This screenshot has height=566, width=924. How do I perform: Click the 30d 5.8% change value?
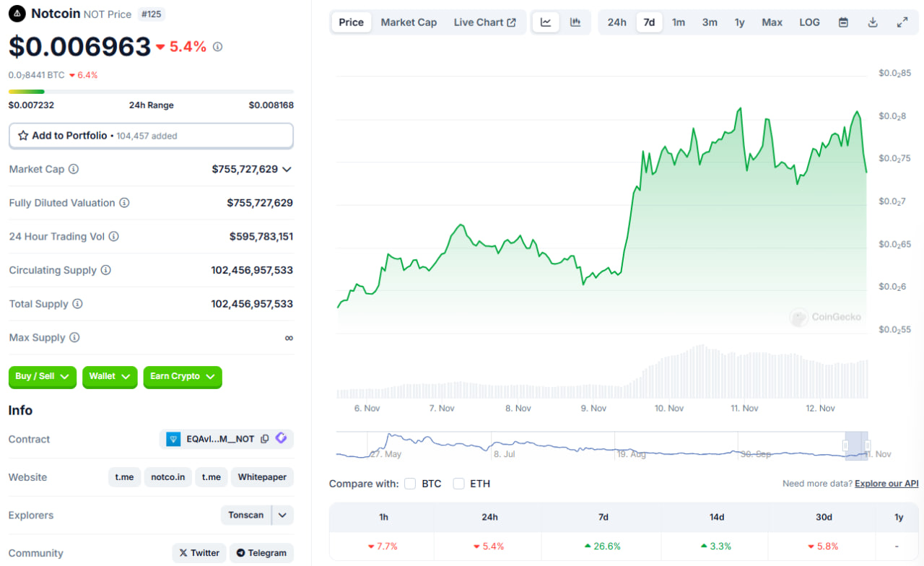pos(824,547)
